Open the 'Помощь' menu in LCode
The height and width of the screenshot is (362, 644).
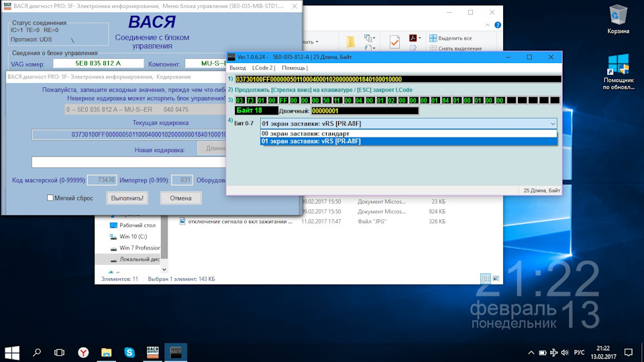[294, 68]
